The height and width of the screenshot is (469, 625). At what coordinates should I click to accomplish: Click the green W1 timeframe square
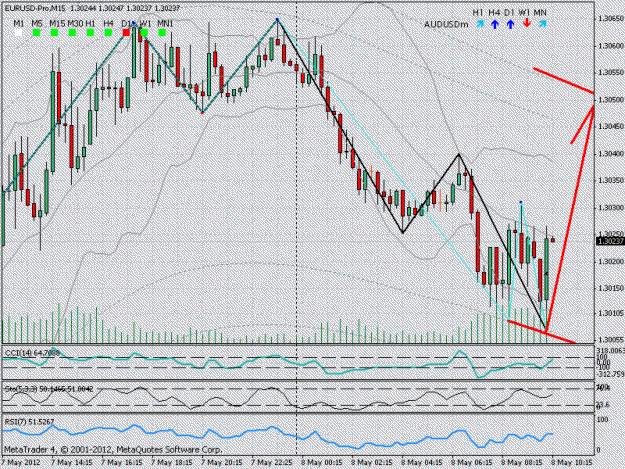tap(144, 33)
